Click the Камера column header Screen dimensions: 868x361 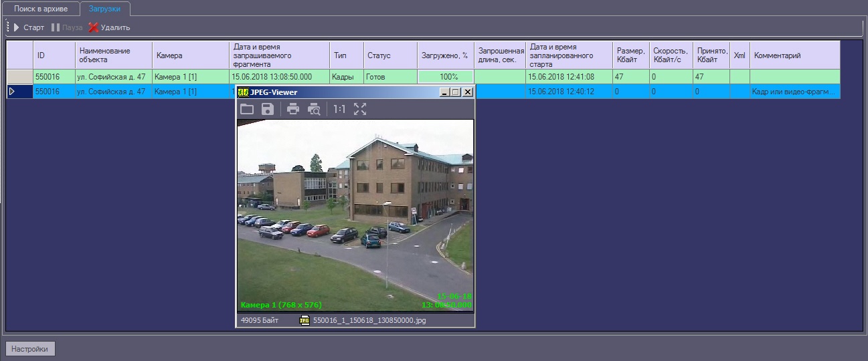[x=190, y=55]
